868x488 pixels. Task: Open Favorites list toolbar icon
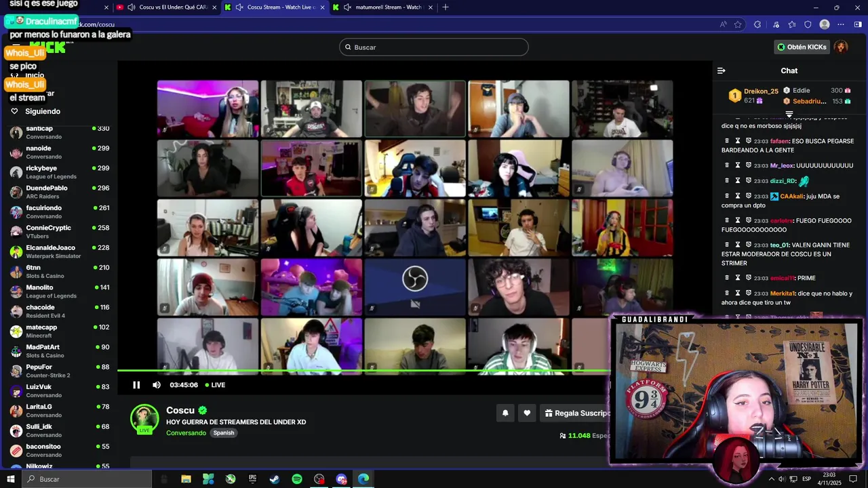coord(791,24)
